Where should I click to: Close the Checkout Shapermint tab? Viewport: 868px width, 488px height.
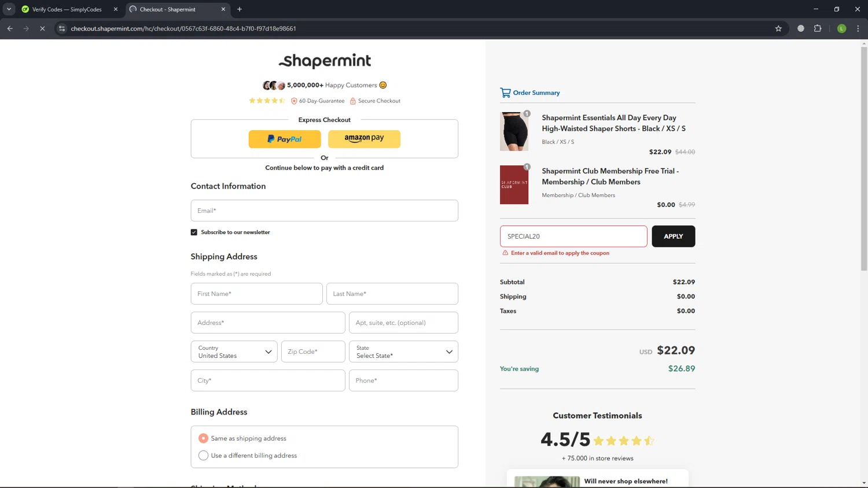click(x=223, y=9)
